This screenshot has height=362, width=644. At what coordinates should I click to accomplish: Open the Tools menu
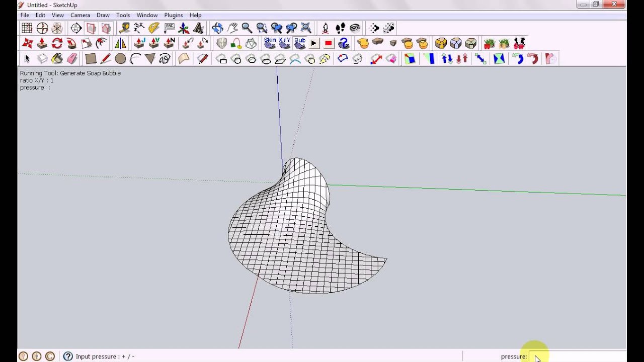(123, 15)
